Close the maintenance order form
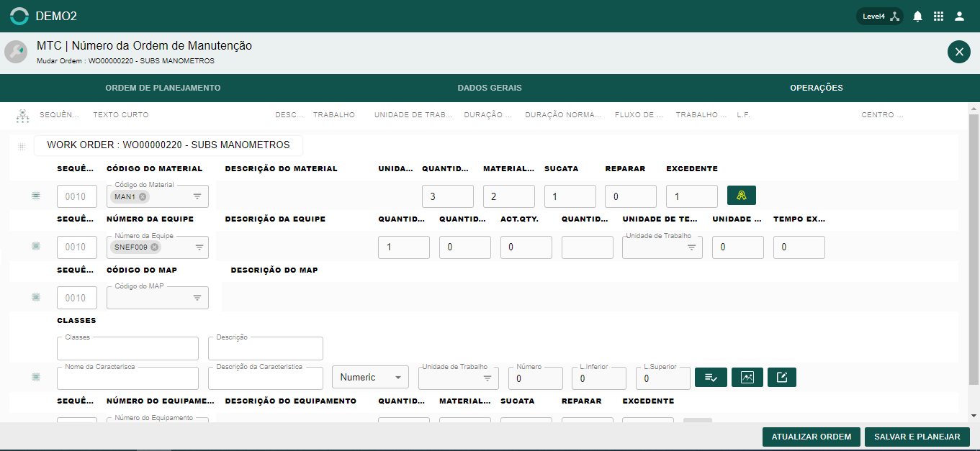The width and height of the screenshot is (980, 451). [959, 52]
